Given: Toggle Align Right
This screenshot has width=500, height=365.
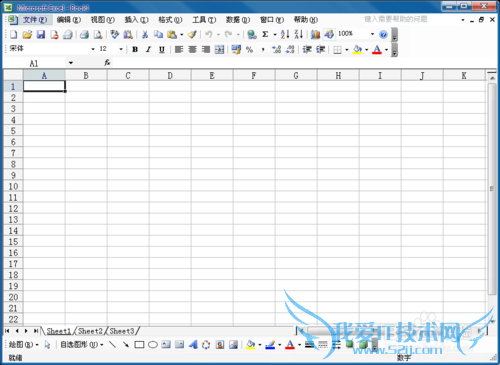Looking at the screenshot, I should tap(206, 50).
